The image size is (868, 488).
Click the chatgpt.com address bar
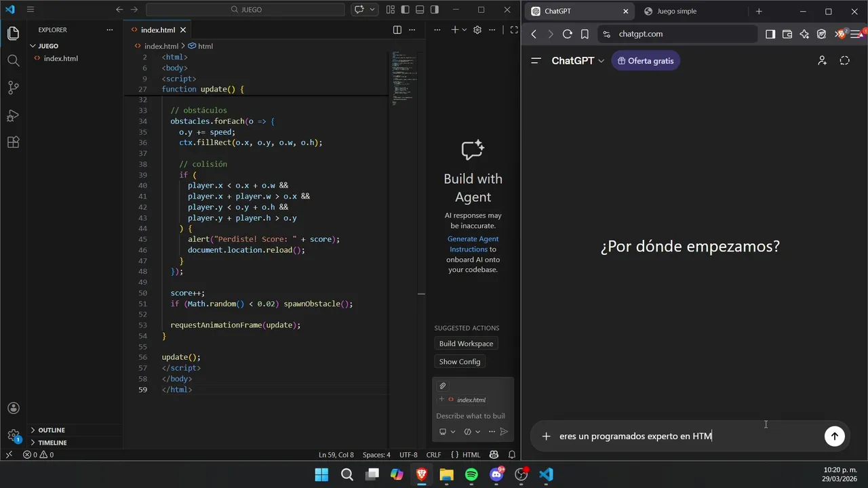(677, 34)
